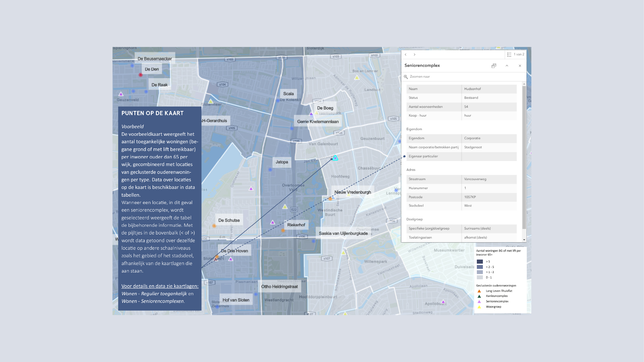The width and height of the screenshot is (644, 362).
Task: Open feature list showing 1 van 2
Action: click(516, 54)
